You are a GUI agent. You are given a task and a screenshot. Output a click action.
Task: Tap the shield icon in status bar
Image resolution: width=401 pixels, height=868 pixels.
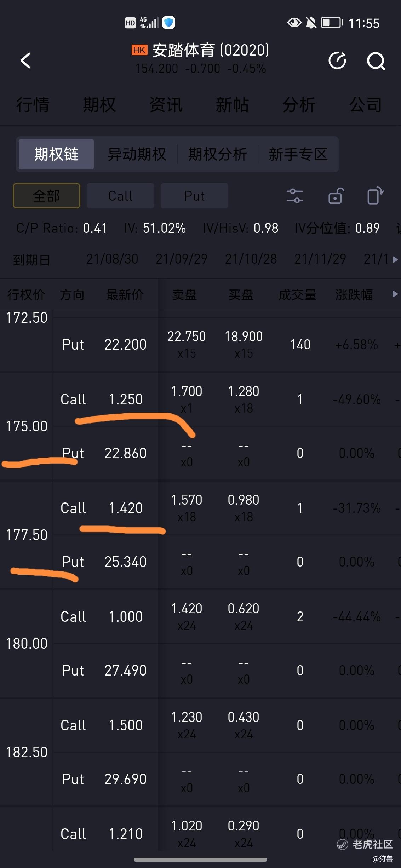click(169, 23)
